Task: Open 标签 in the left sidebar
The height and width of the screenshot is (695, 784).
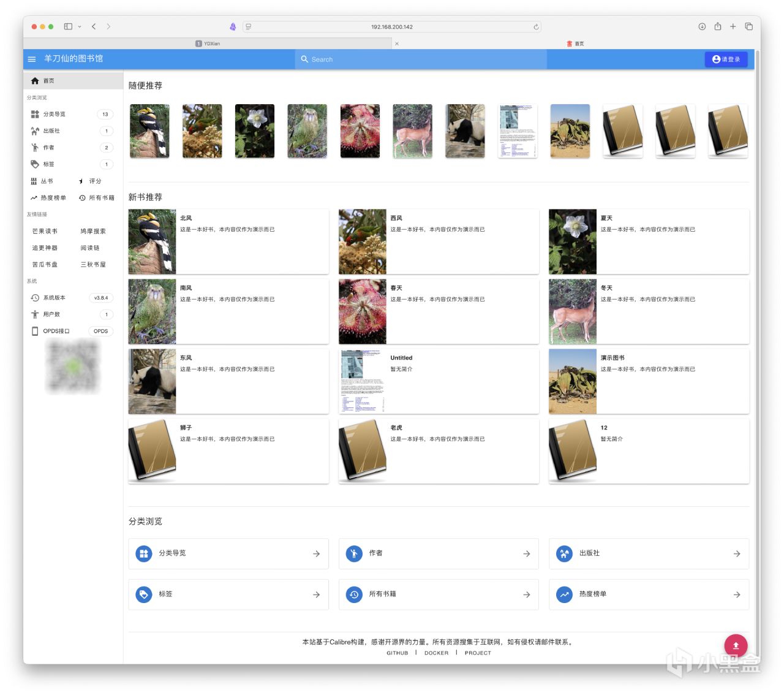Action: click(73, 164)
